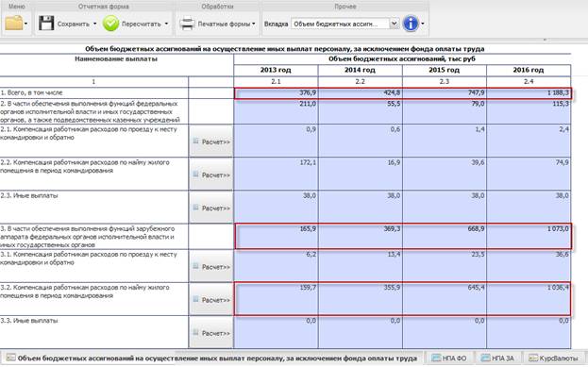Image resolution: width=588 pixels, height=367 pixels.
Task: Open the Пересчитать dropdown arrow
Action: (x=166, y=24)
